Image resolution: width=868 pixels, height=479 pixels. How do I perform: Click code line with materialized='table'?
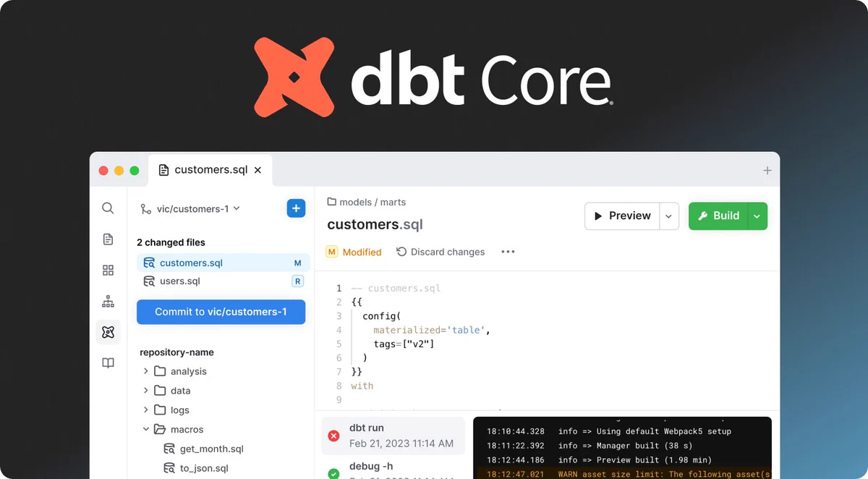432,330
